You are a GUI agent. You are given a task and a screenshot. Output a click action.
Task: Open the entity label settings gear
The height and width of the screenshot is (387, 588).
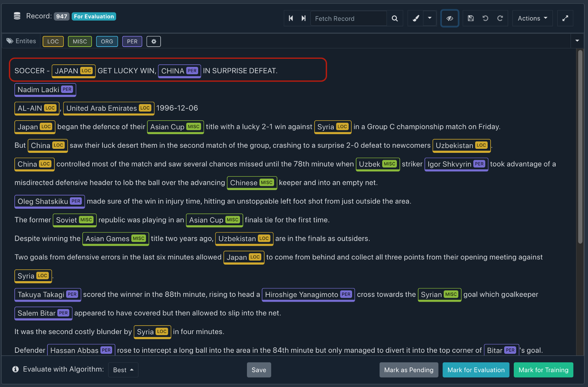[x=154, y=41]
